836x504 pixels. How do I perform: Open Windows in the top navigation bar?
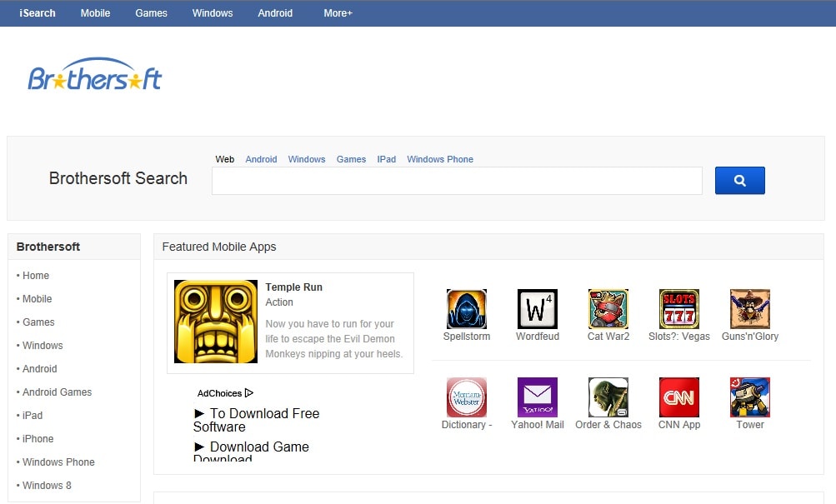213,13
